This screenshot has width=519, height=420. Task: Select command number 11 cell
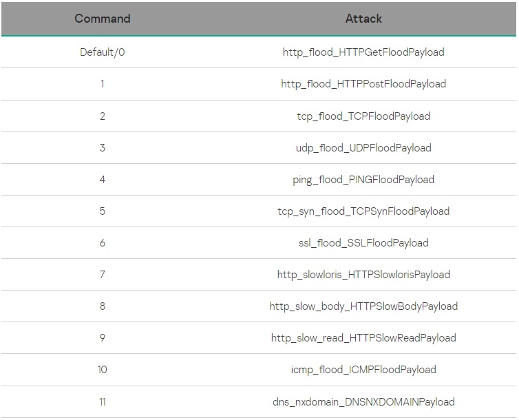click(103, 401)
